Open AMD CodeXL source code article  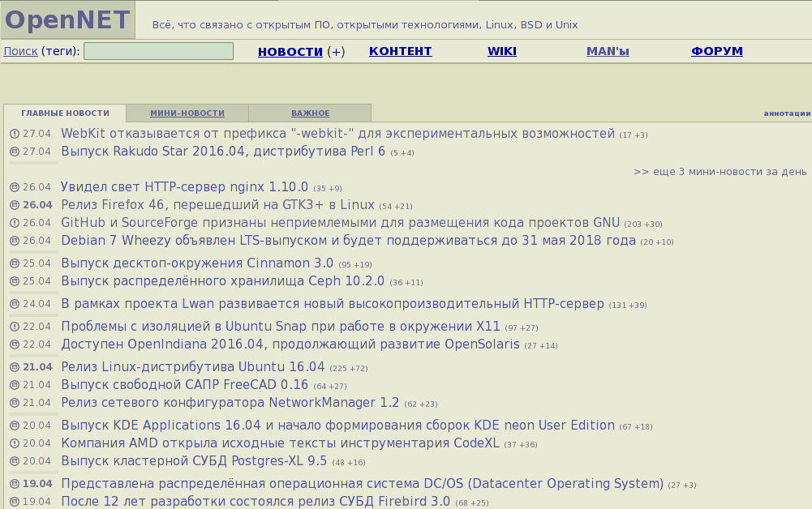tap(280, 443)
